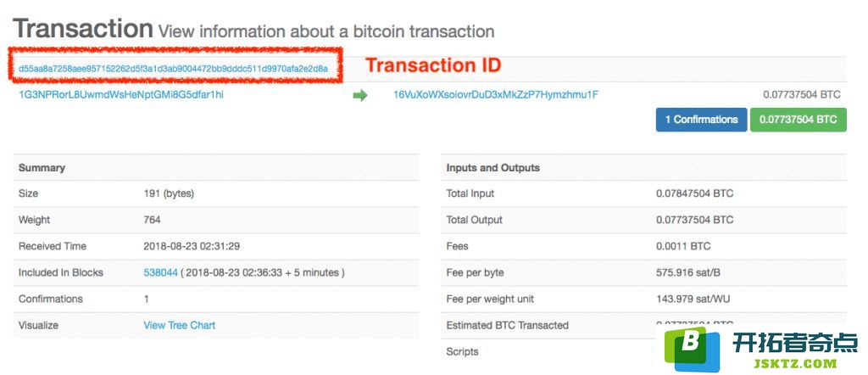Open recipient address 16VuXoWXsoiovrDuD3xMkZzP7Hymzhmu1F

point(495,95)
